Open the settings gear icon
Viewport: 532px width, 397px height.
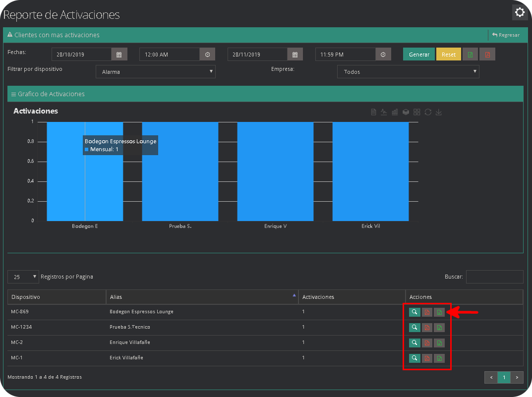pos(520,12)
